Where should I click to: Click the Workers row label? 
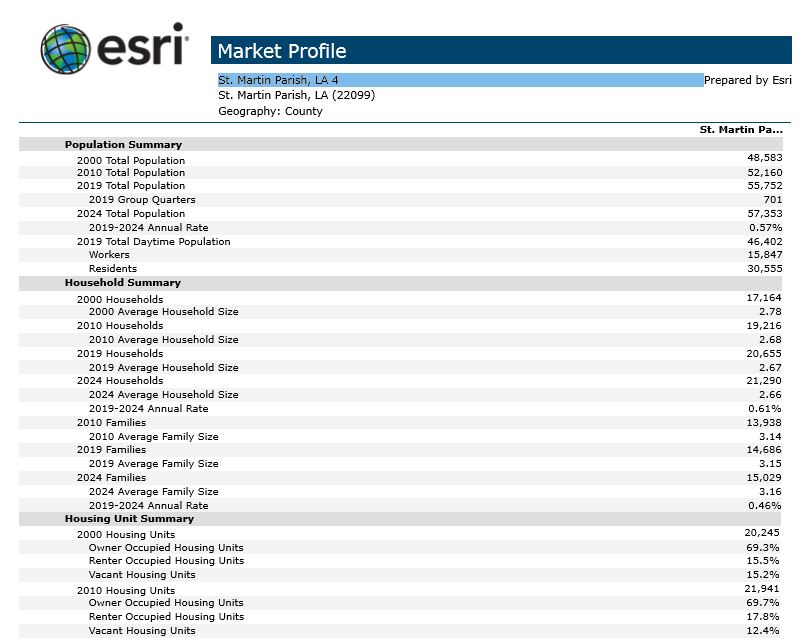(x=109, y=254)
